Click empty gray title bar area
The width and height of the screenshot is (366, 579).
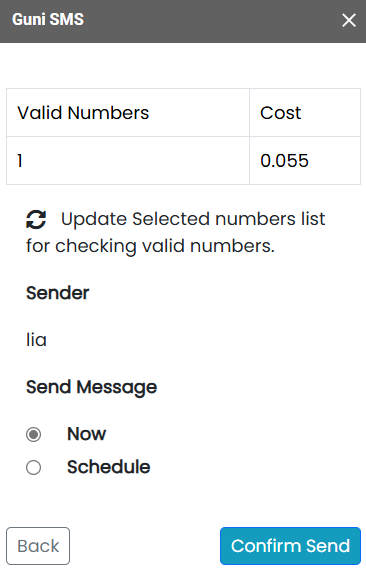[x=211, y=21]
